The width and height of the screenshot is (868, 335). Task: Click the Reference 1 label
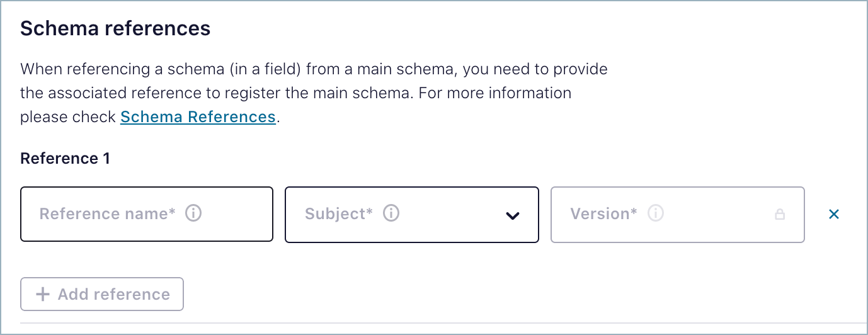(65, 159)
